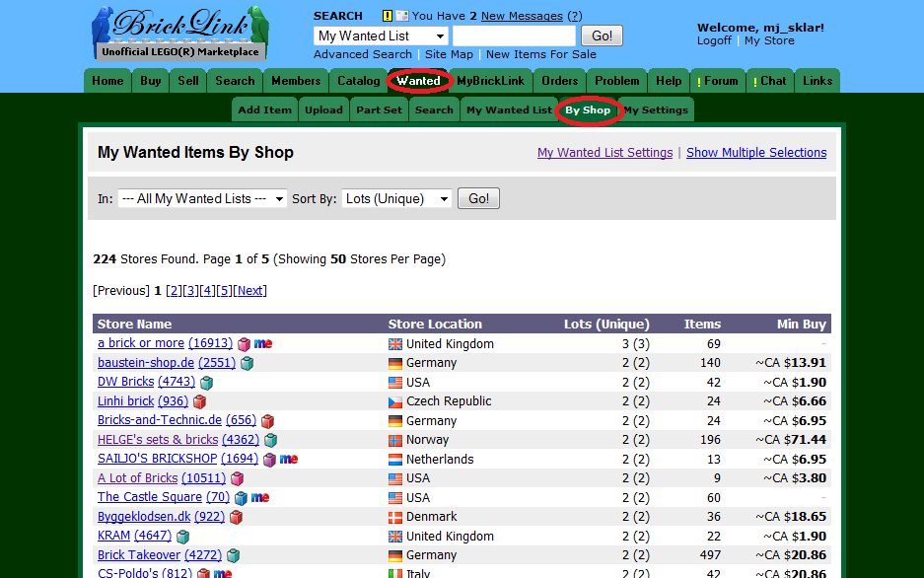
Task: Go to page 3 of results
Action: [x=190, y=290]
